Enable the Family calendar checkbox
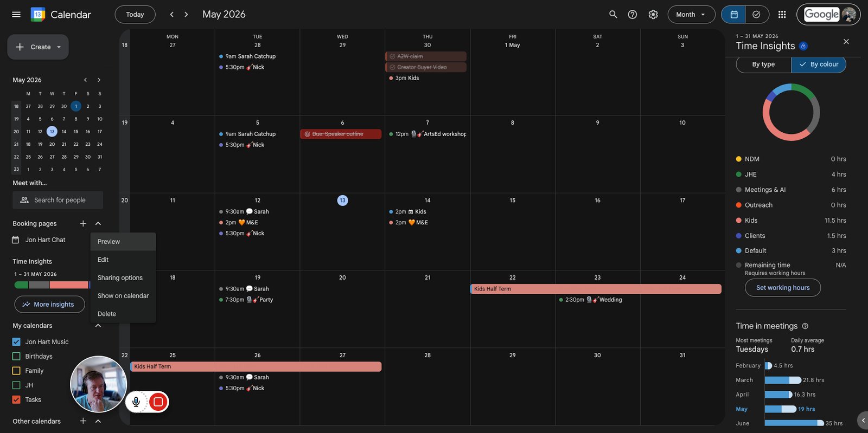The image size is (868, 433). [16, 371]
